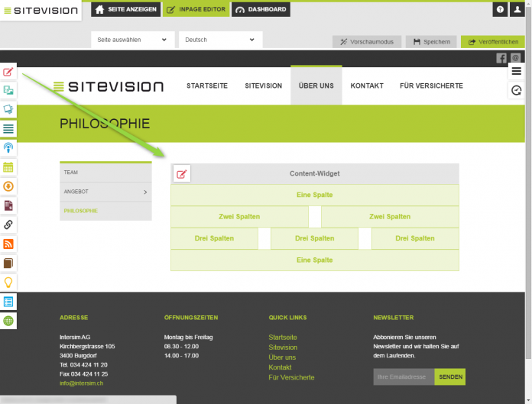Select the brown book widget icon
Viewport: 532px width, 404px height.
point(8,263)
